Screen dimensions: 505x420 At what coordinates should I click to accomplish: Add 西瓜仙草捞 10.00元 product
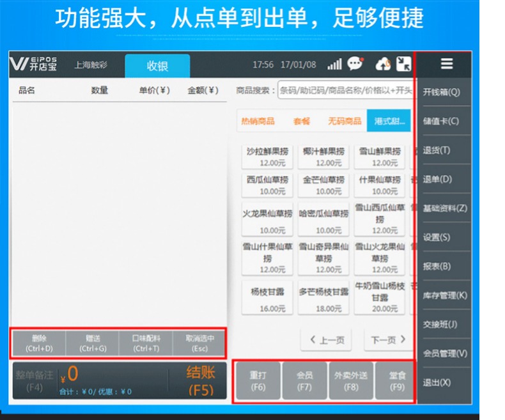tap(267, 185)
